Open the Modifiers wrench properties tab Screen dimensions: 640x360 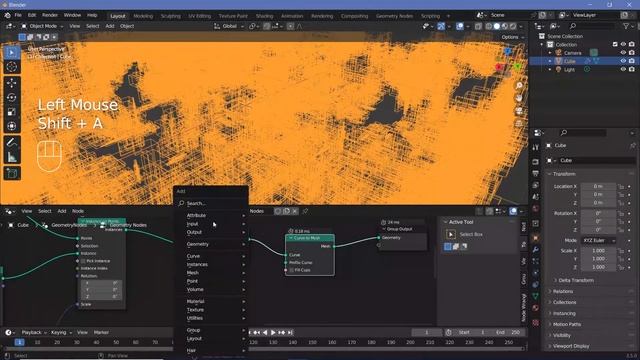point(536,249)
